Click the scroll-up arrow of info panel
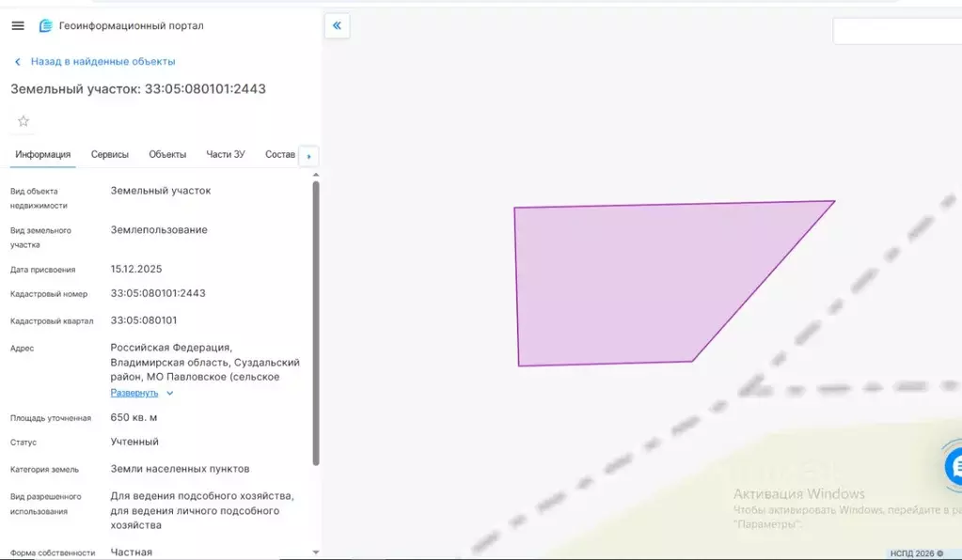The image size is (962, 560). click(x=316, y=175)
